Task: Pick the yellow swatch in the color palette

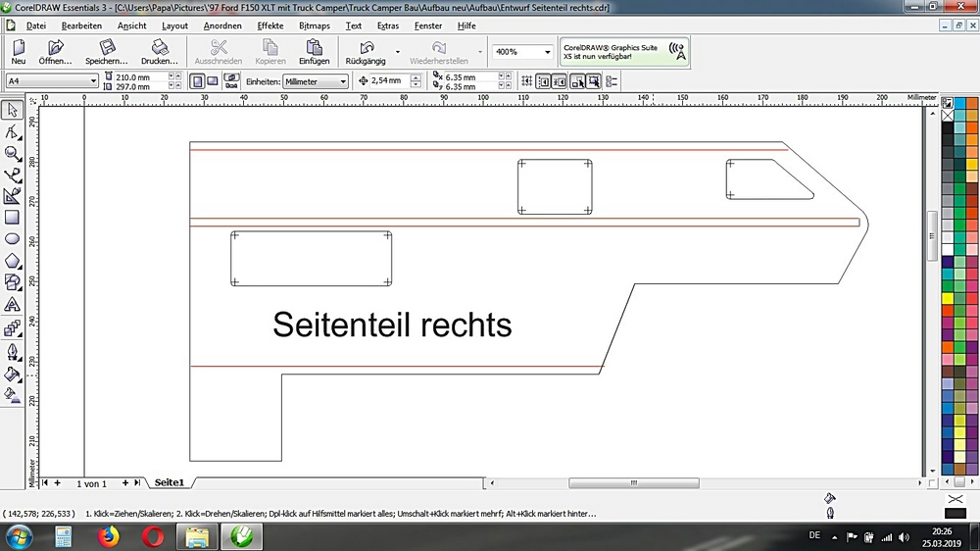Action: [x=948, y=298]
